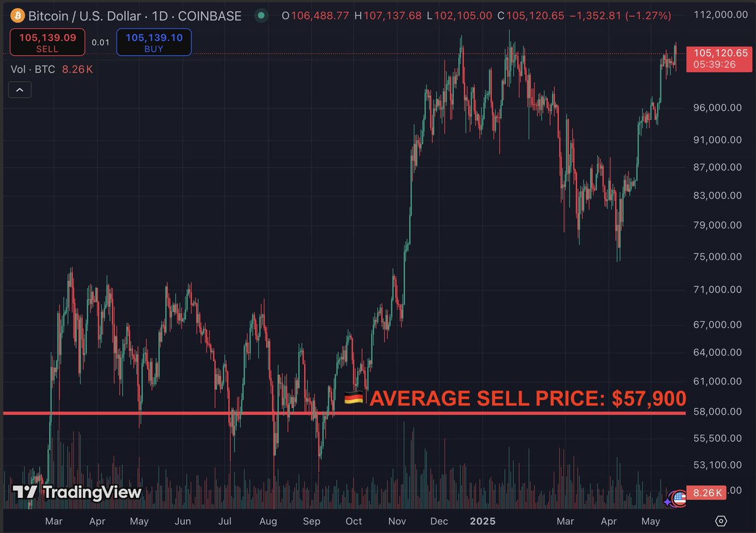Open chart settings hexagon gear icon
This screenshot has height=533, width=756.
pyautogui.click(x=721, y=521)
